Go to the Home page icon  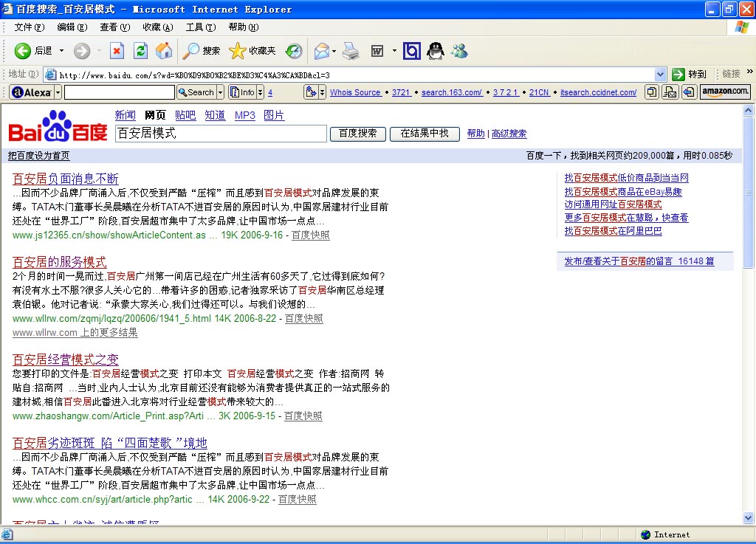(164, 51)
